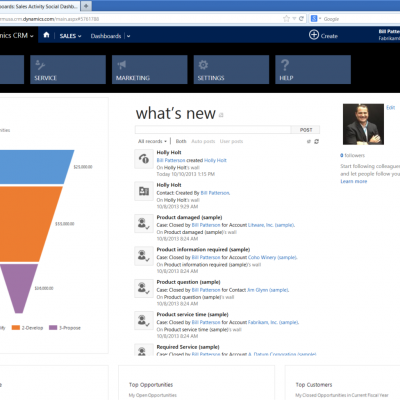Open the Help question mark tile
Viewport: 400px width, 400px height.
[x=313, y=69]
